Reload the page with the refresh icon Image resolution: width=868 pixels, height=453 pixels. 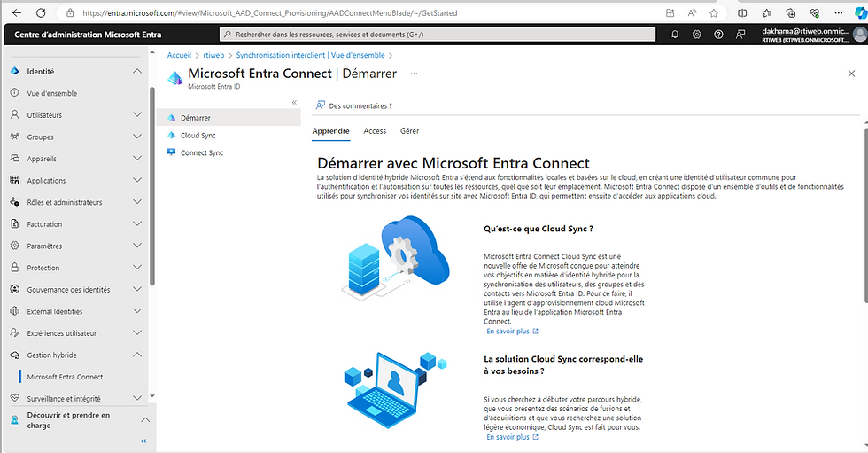pyautogui.click(x=41, y=12)
